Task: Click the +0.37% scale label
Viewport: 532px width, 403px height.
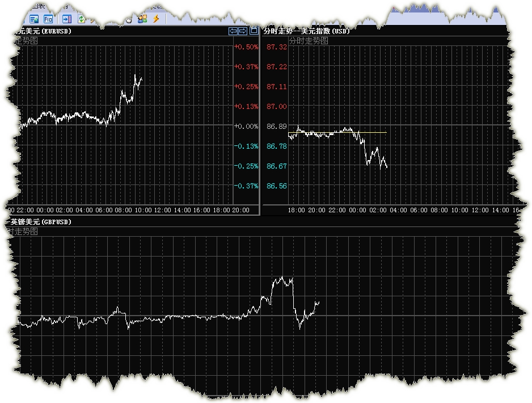Action: coord(246,66)
